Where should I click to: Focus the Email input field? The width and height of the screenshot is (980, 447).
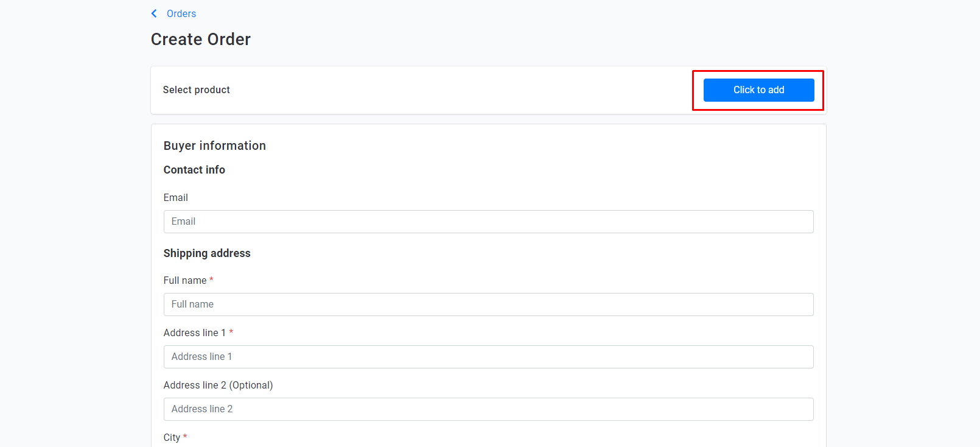[488, 222]
